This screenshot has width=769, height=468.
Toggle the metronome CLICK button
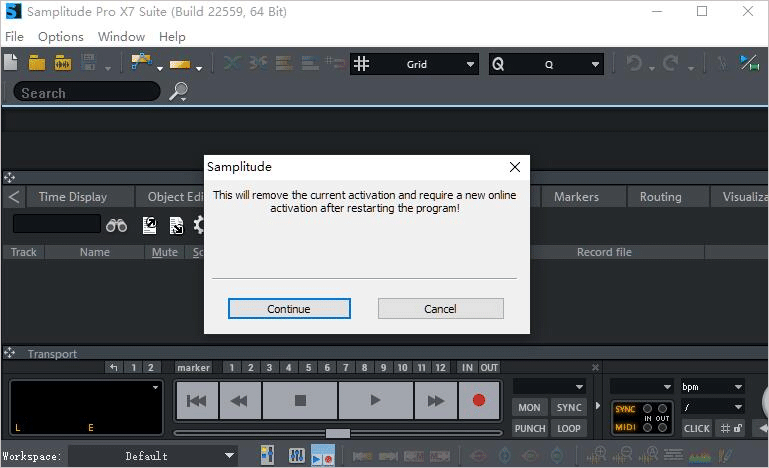[x=696, y=428]
